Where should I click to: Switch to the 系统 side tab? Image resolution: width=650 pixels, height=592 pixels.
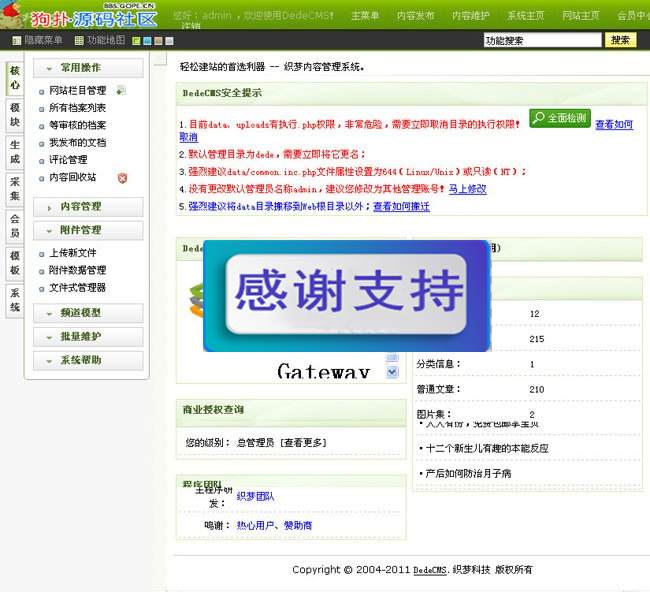pyautogui.click(x=15, y=300)
